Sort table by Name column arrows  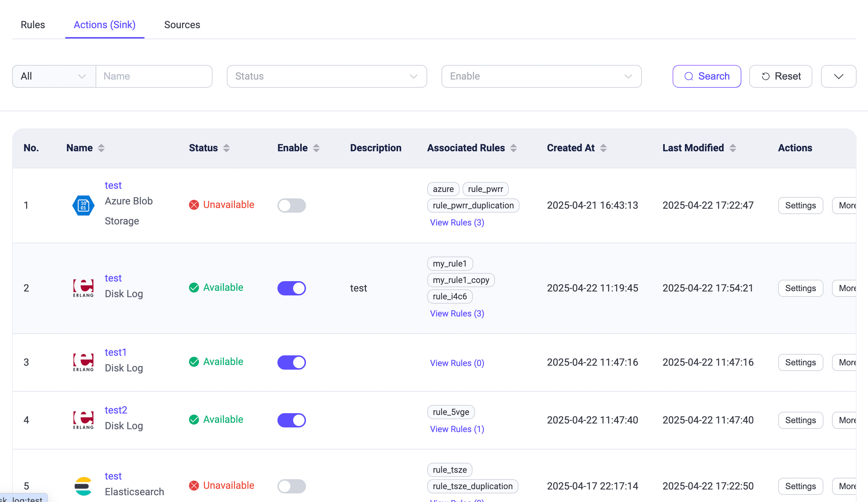[x=101, y=148]
